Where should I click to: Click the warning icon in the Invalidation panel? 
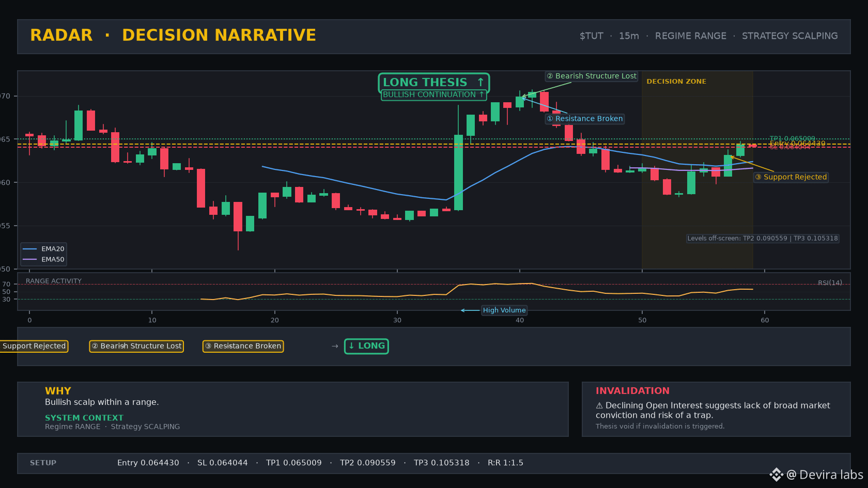599,406
